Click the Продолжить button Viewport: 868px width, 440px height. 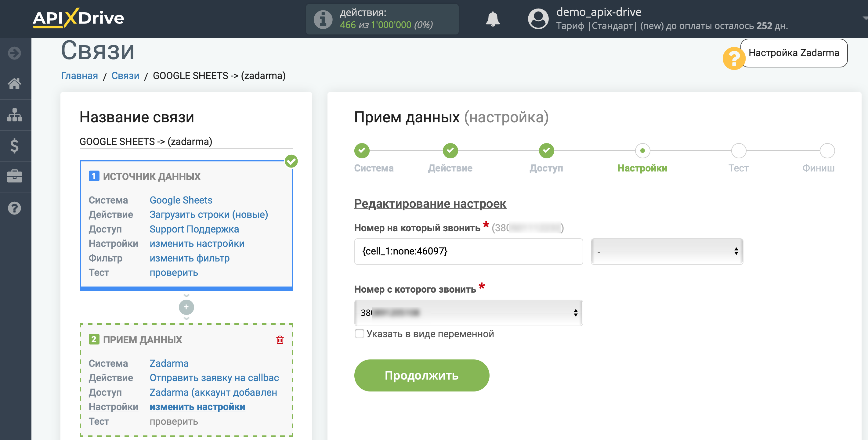421,375
